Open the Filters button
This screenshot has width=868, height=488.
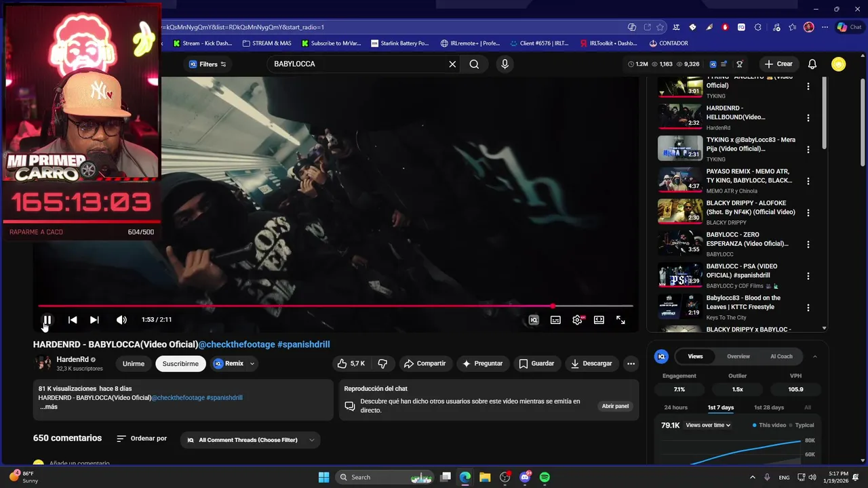207,64
